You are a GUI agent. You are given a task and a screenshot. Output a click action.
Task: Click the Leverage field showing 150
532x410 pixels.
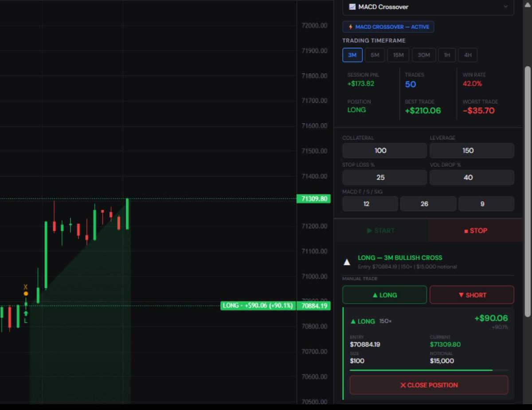click(472, 150)
